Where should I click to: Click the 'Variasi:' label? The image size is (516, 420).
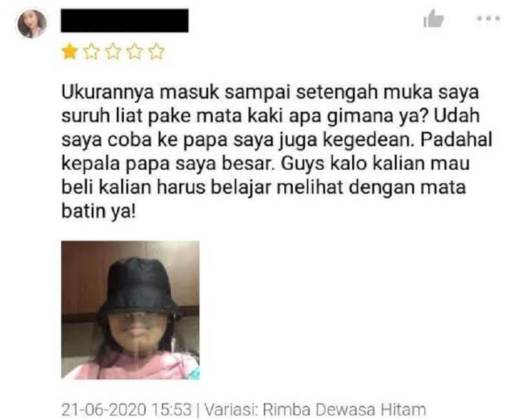point(231,410)
